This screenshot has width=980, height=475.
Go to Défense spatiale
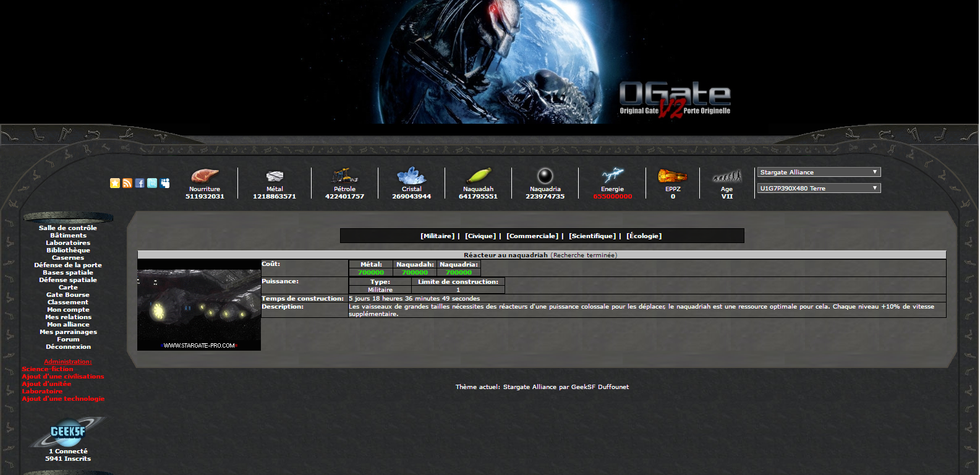tap(68, 280)
